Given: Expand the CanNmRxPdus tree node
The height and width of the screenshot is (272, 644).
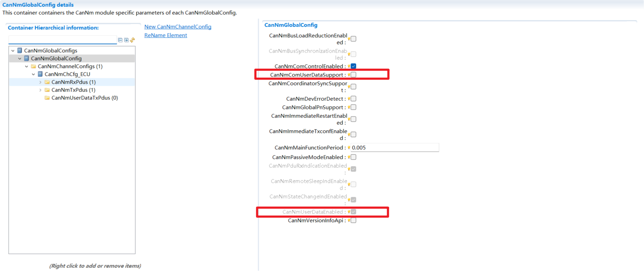Looking at the screenshot, I should (x=41, y=82).
